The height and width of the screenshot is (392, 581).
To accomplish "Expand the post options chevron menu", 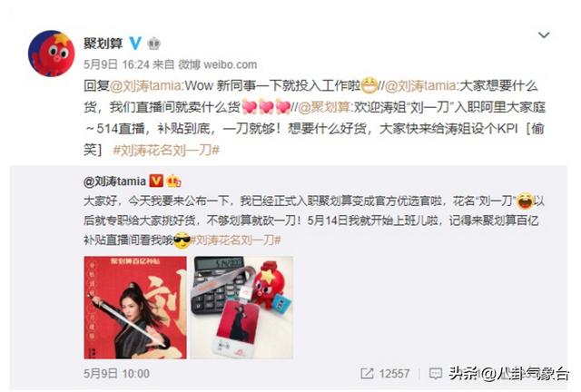I will click(544, 34).
